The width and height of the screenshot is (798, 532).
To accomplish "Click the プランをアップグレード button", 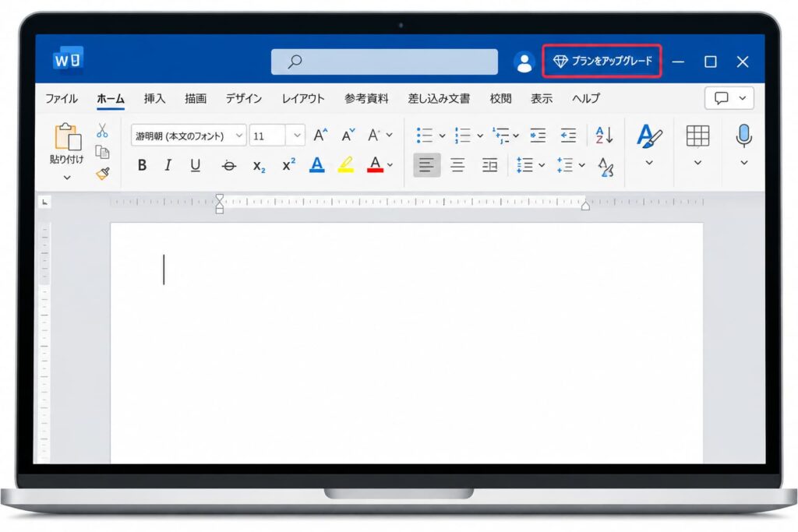I will click(602, 61).
